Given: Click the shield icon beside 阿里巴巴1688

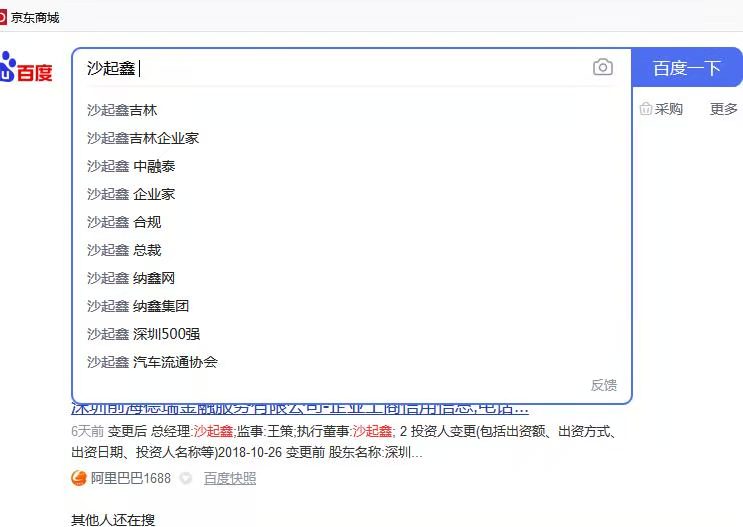Looking at the screenshot, I should [x=186, y=478].
